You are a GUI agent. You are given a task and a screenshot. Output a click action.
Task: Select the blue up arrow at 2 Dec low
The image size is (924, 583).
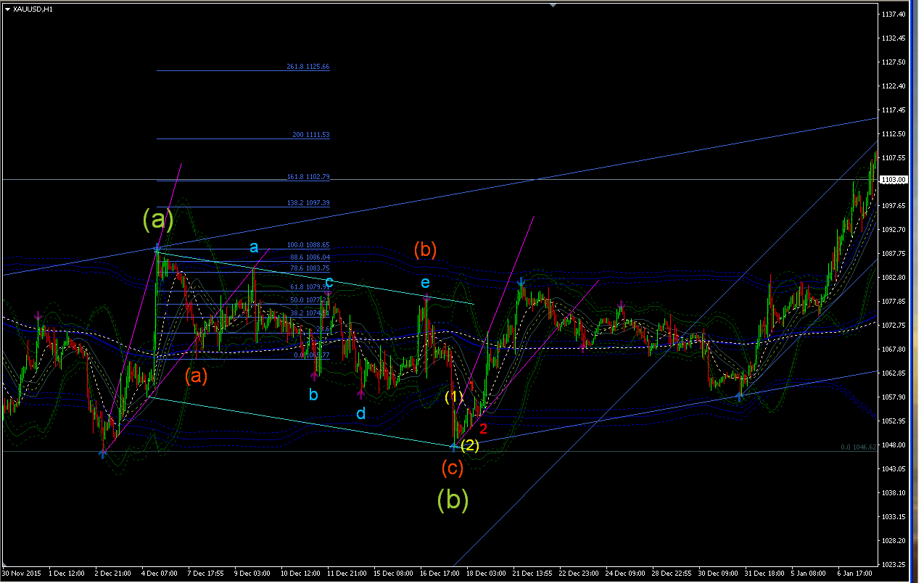102,454
